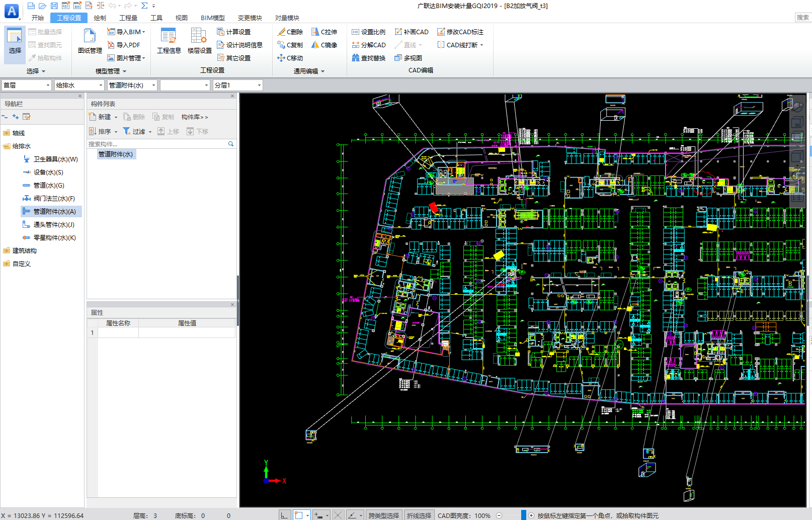The image size is (812, 520).
Task: Click the CAD brightness slider handle
Action: (x=524, y=515)
